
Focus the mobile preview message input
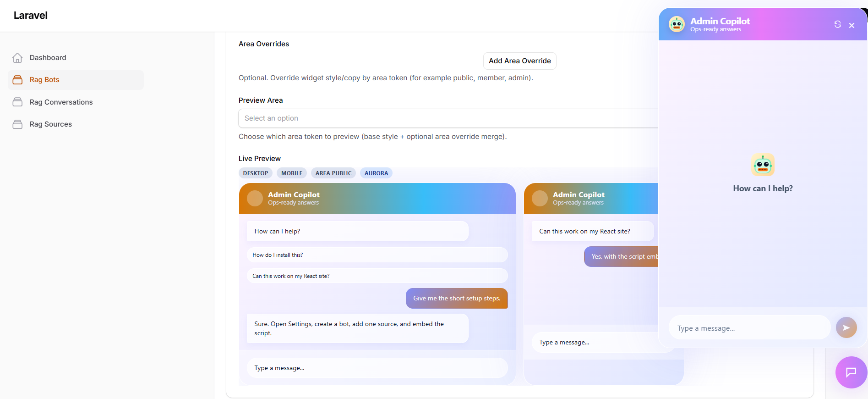595,342
